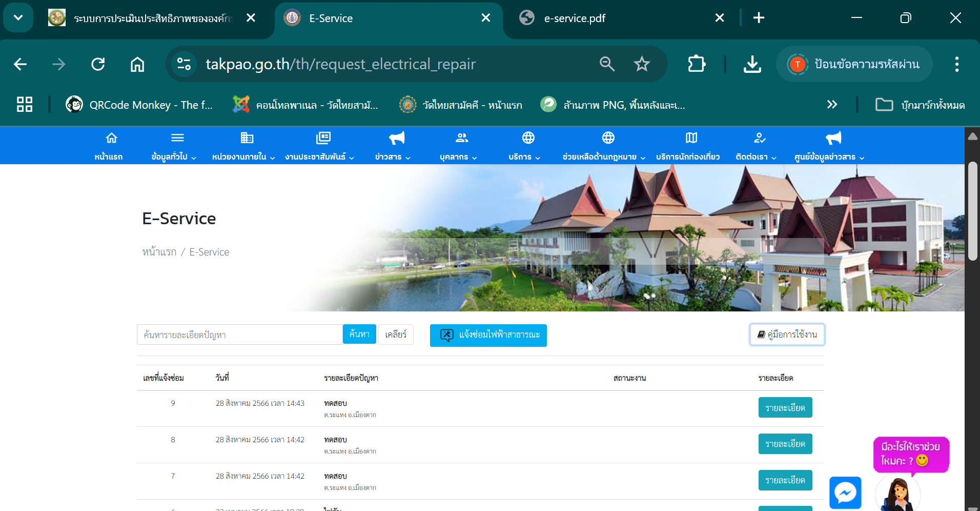Open the คู่มือการใช้งาน manual button

[787, 335]
